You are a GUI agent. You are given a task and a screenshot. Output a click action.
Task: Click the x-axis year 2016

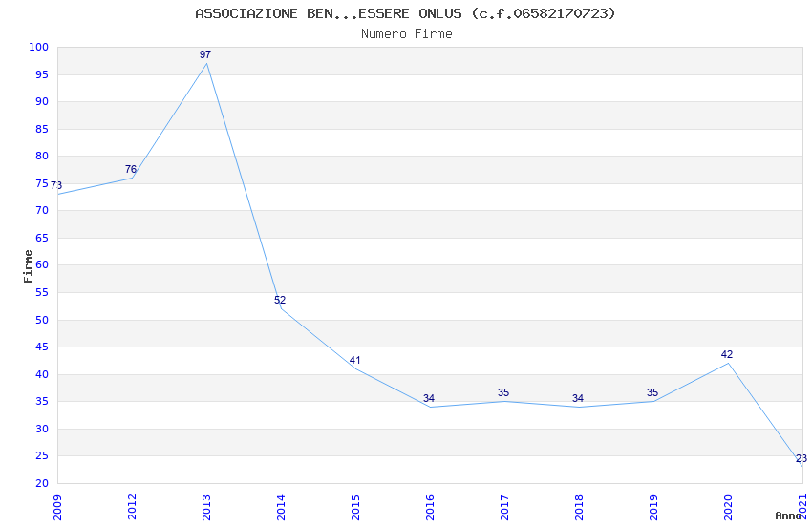coord(430,508)
